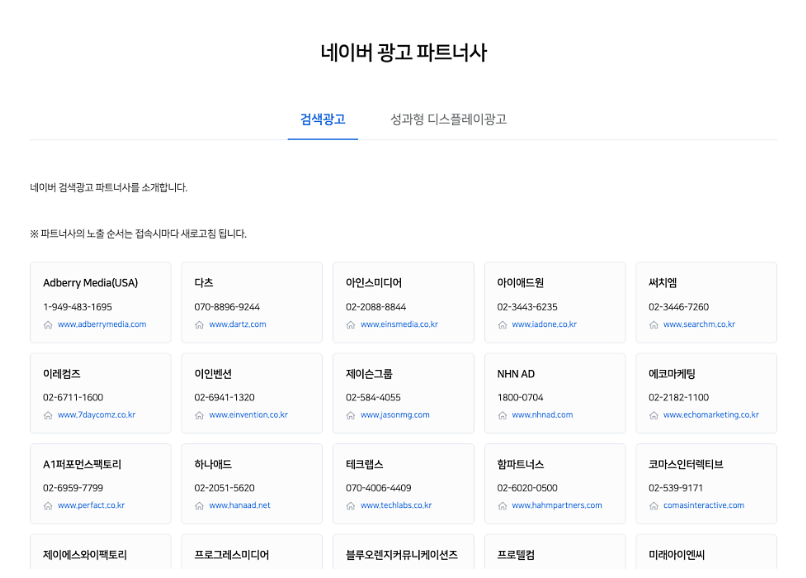Click phone number 070-4006-4409
806x578 pixels.
(378, 488)
